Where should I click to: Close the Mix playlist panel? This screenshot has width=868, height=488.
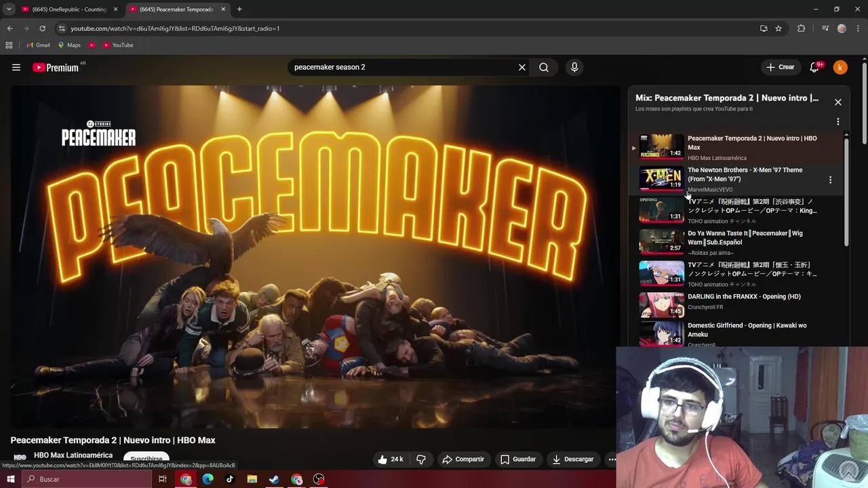[838, 102]
